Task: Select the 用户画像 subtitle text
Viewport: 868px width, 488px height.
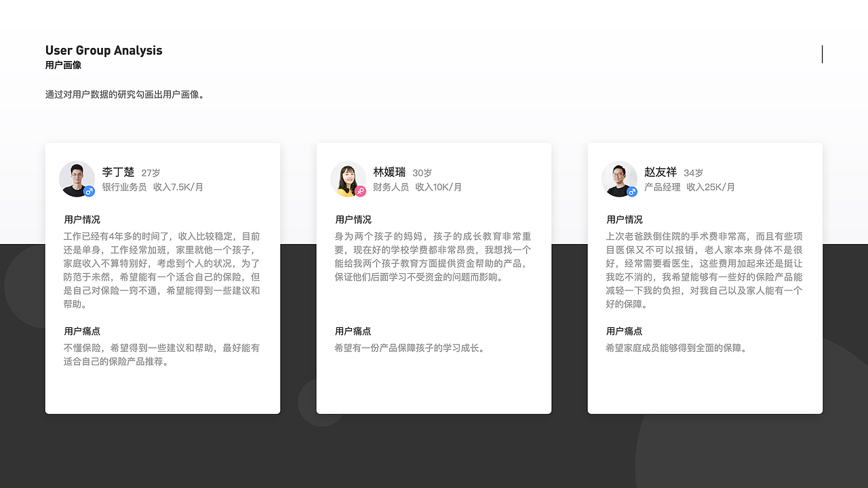Action: click(x=62, y=65)
